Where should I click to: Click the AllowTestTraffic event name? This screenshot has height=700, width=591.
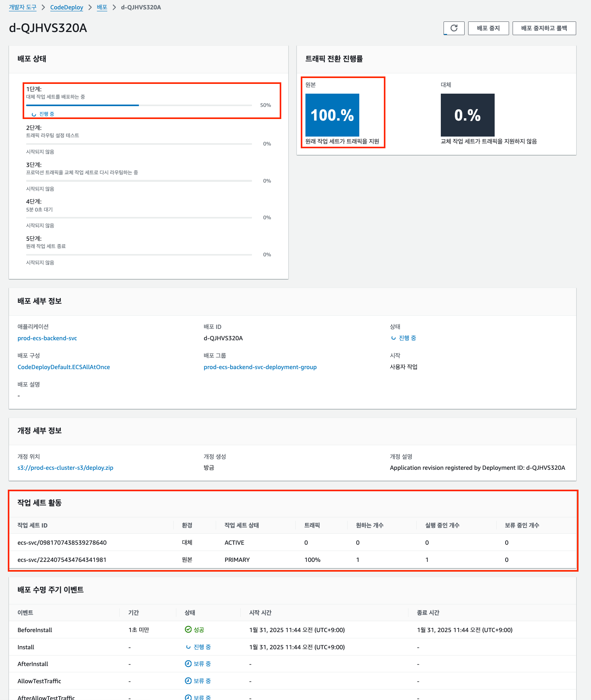point(39,681)
